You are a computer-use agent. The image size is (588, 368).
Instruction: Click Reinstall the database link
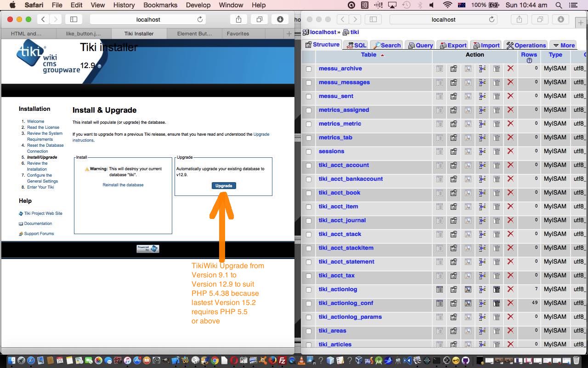[123, 185]
